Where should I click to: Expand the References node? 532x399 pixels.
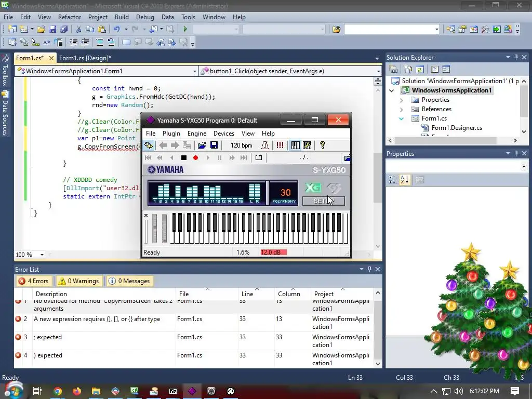(402, 109)
